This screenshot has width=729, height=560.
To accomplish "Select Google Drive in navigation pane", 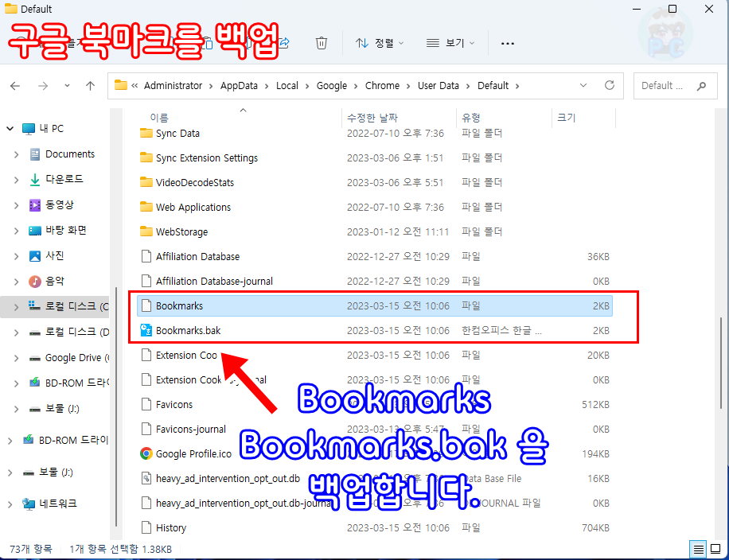I will 76,358.
